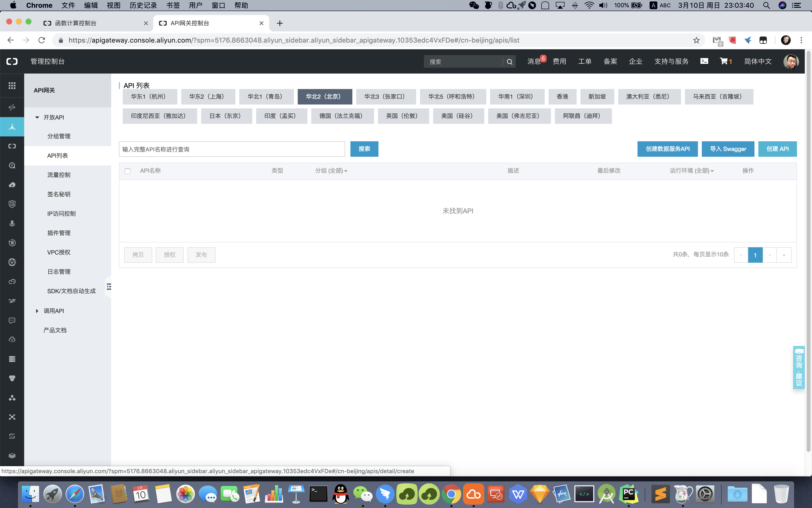This screenshot has width=812, height=508.
Task: Click the DNS icon in left sidebar
Action: click(12, 262)
